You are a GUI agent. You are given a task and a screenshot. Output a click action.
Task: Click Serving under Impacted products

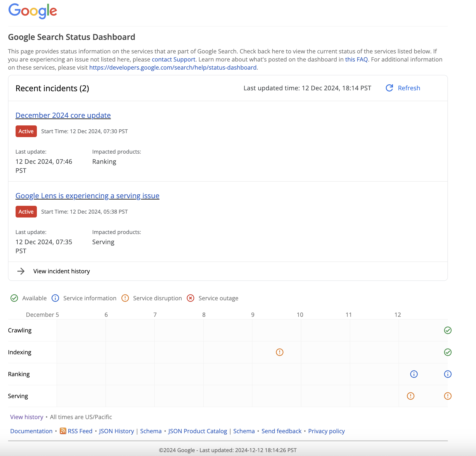click(x=103, y=242)
